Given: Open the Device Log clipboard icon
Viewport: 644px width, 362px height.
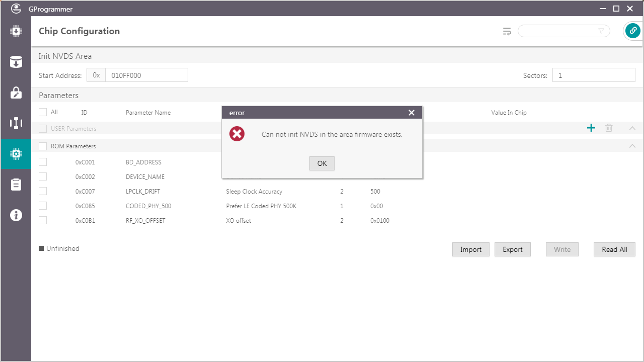Looking at the screenshot, I should [x=16, y=185].
